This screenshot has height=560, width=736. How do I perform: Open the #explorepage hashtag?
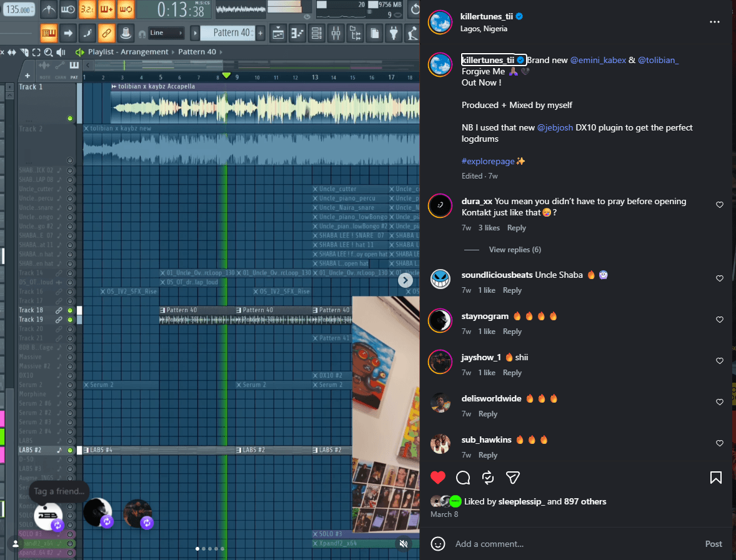click(x=488, y=161)
